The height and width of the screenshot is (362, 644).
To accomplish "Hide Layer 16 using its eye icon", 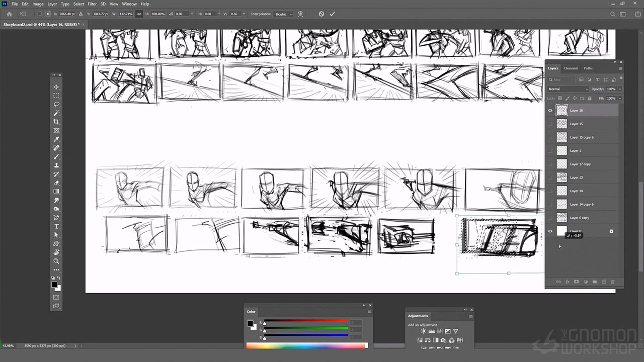I will (550, 111).
